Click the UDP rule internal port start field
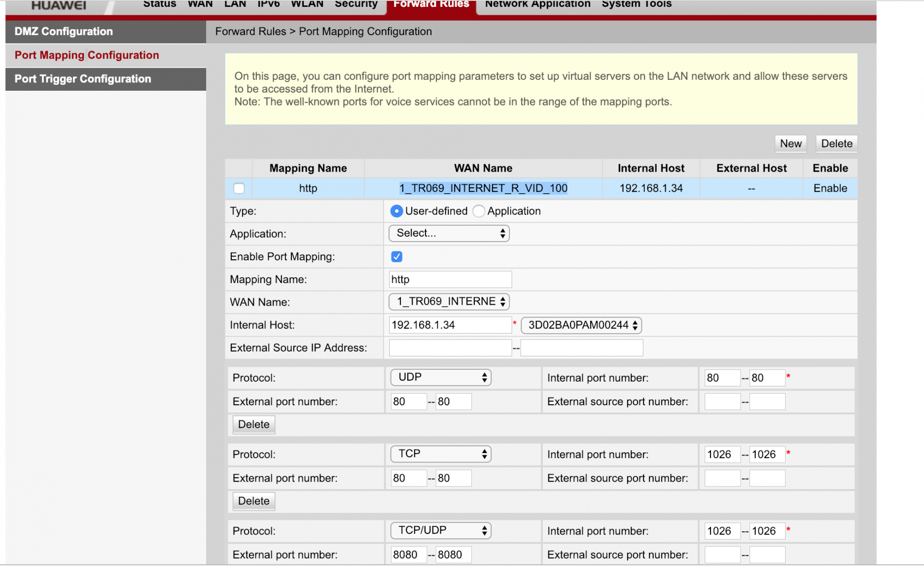The image size is (924, 568). (x=722, y=378)
